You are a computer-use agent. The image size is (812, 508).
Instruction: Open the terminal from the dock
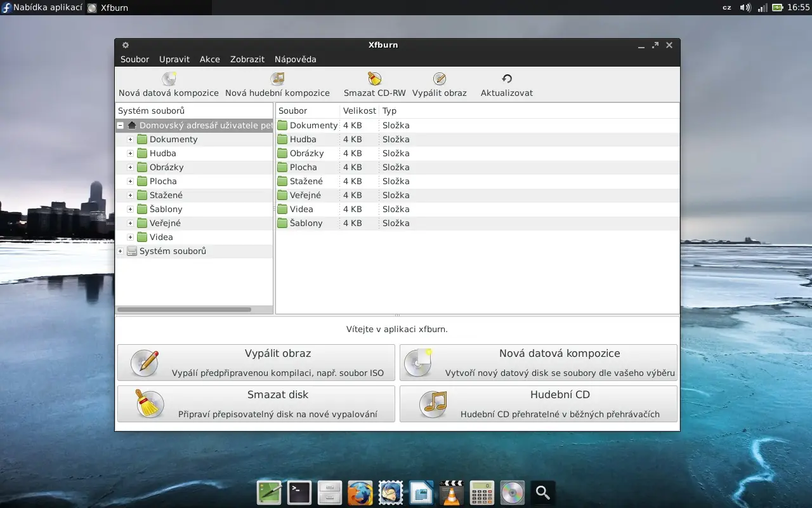point(299,493)
